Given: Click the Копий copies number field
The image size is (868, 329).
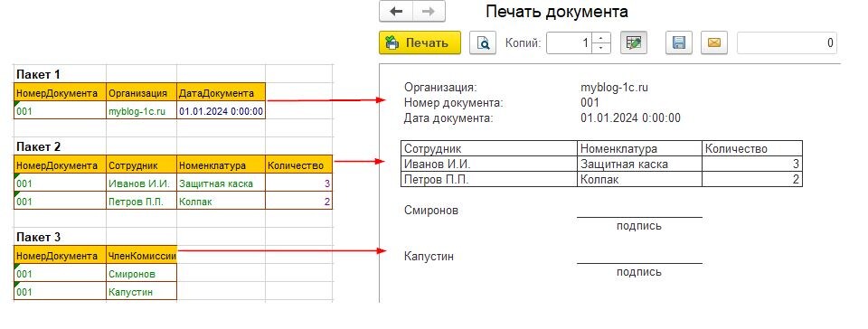Looking at the screenshot, I should click(x=569, y=42).
